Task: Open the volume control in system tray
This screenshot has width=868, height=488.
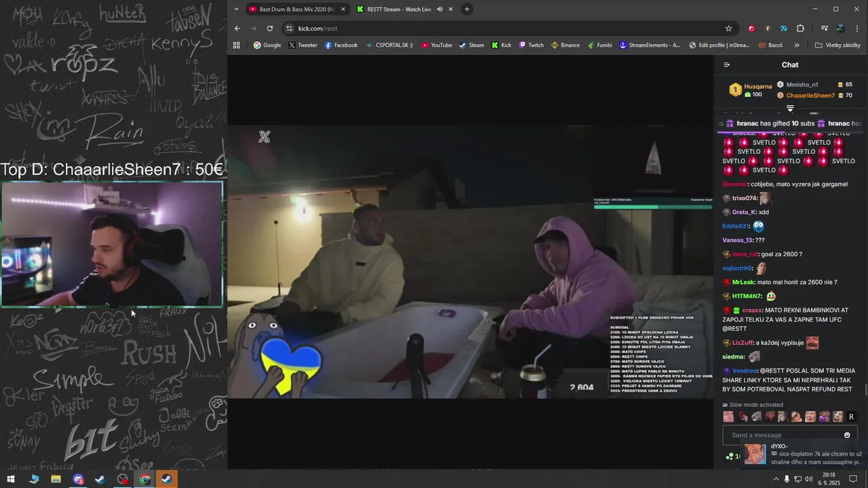Action: pyautogui.click(x=808, y=479)
